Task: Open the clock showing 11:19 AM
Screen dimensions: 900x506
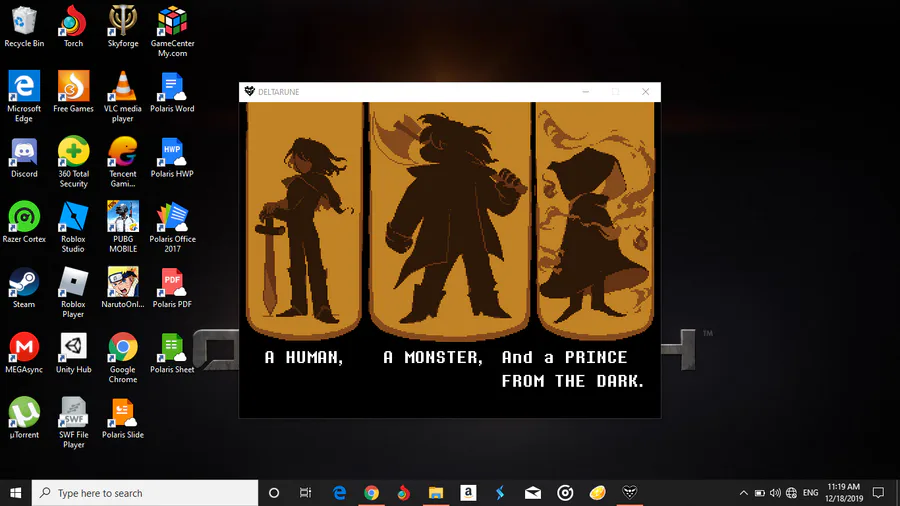Action: pos(844,493)
